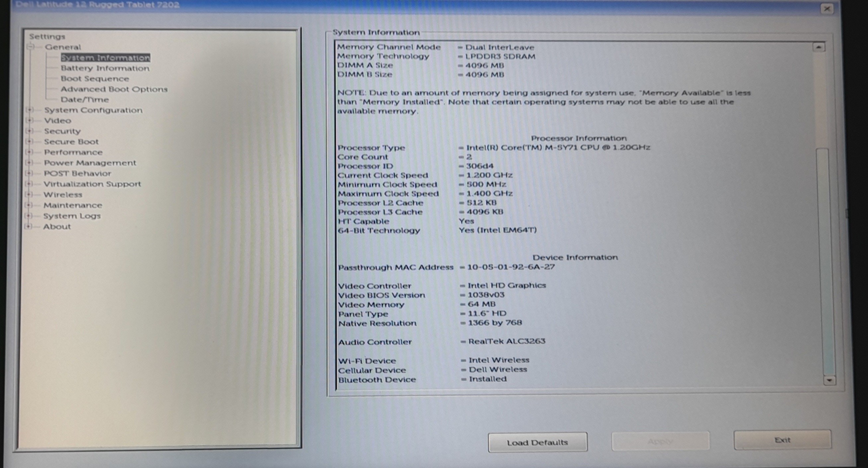Expand the Wireless tree node
868x468 pixels.
[x=29, y=194]
